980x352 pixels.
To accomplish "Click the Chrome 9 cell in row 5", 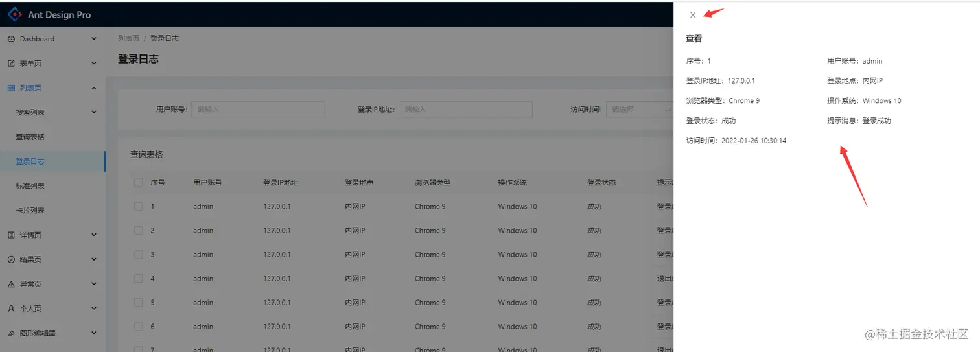I will [430, 302].
